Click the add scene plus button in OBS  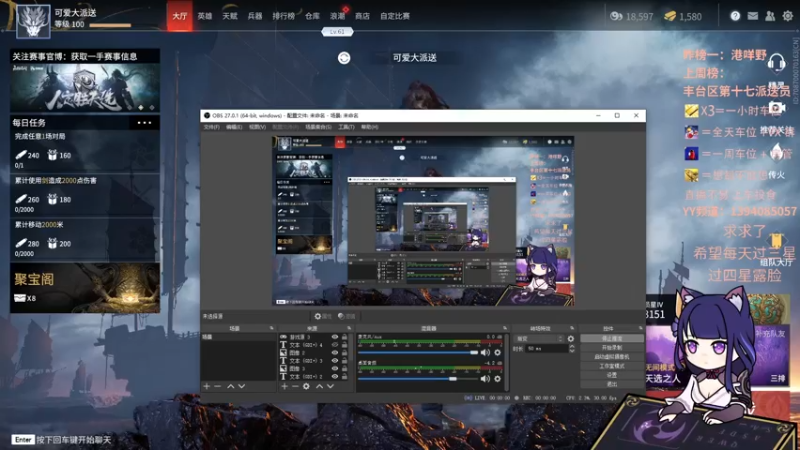coord(207,386)
